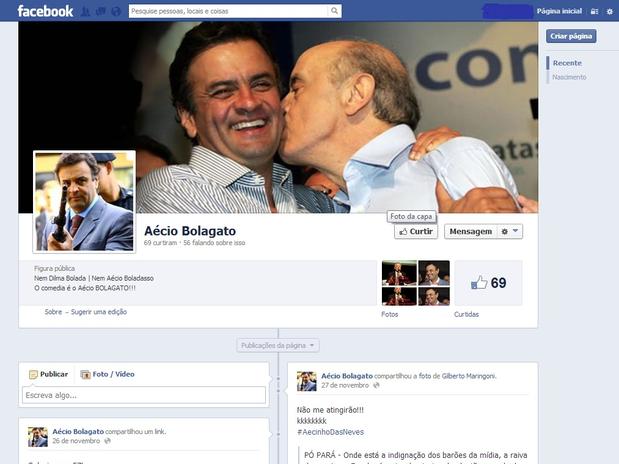The image size is (619, 464).
Task: Open the notifications globe icon
Action: [x=116, y=12]
